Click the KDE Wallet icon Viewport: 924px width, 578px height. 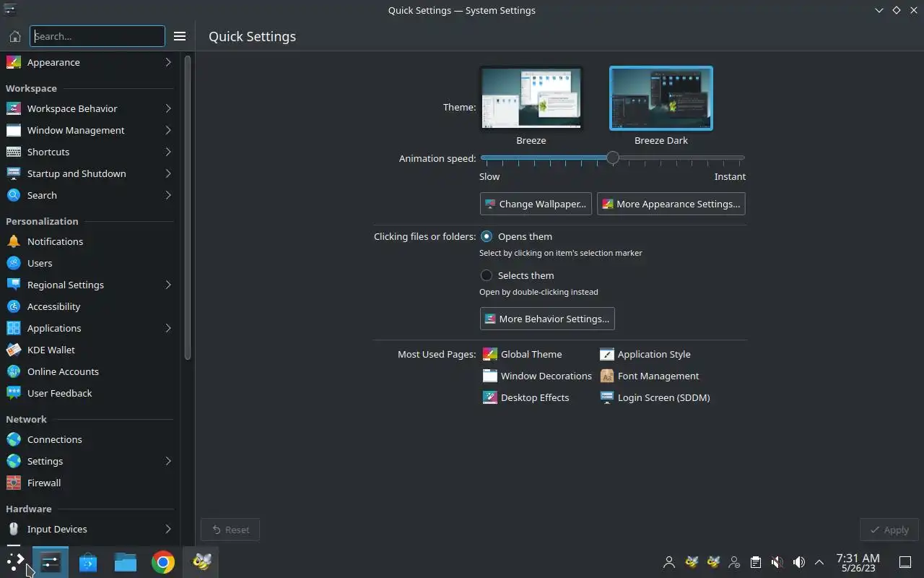(x=13, y=350)
